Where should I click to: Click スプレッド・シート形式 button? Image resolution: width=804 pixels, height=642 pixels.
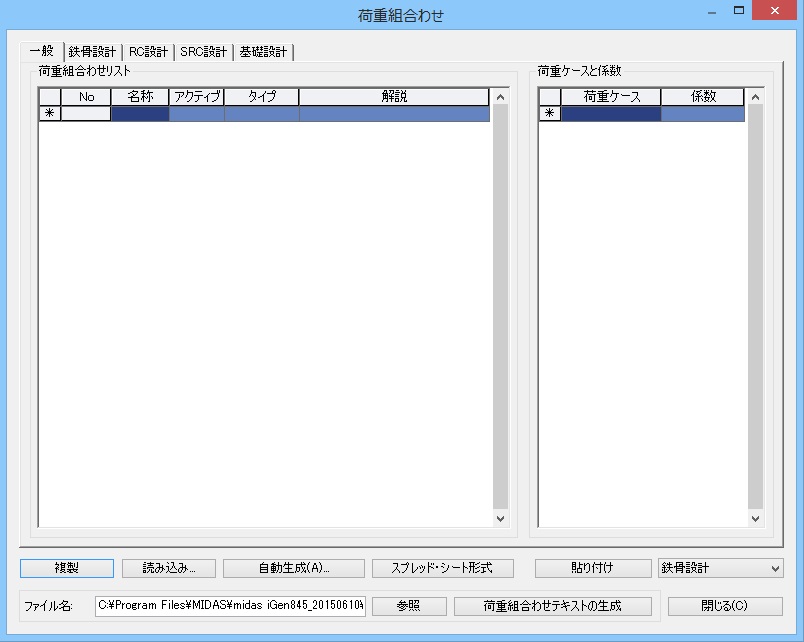click(443, 568)
